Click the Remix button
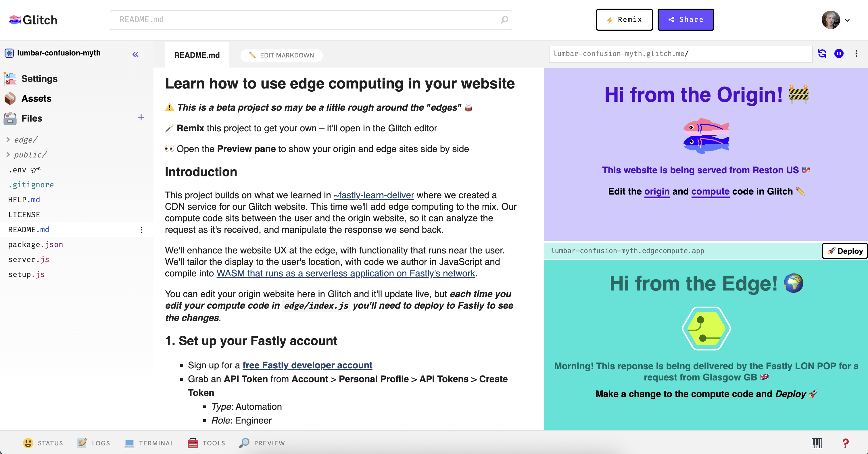The height and width of the screenshot is (454, 868). point(624,20)
